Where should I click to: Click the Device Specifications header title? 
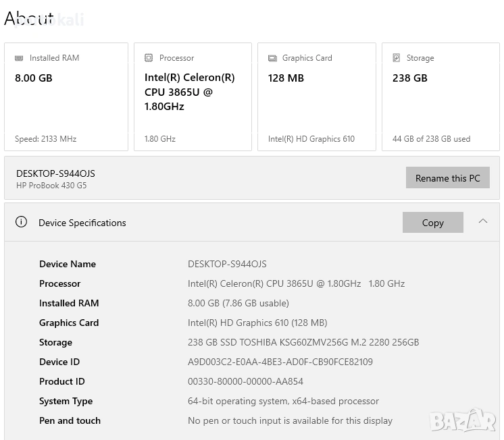pyautogui.click(x=82, y=223)
